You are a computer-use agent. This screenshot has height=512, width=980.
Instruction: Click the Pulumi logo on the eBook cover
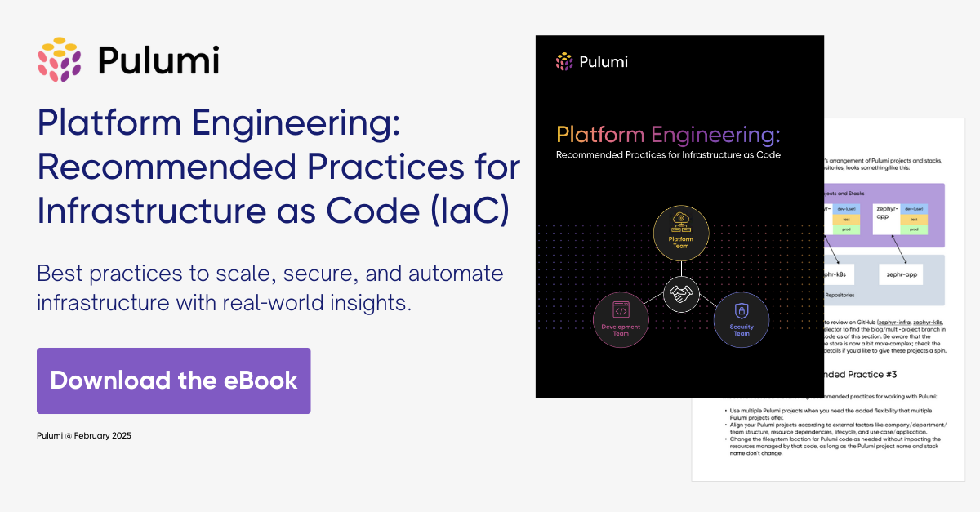point(592,62)
